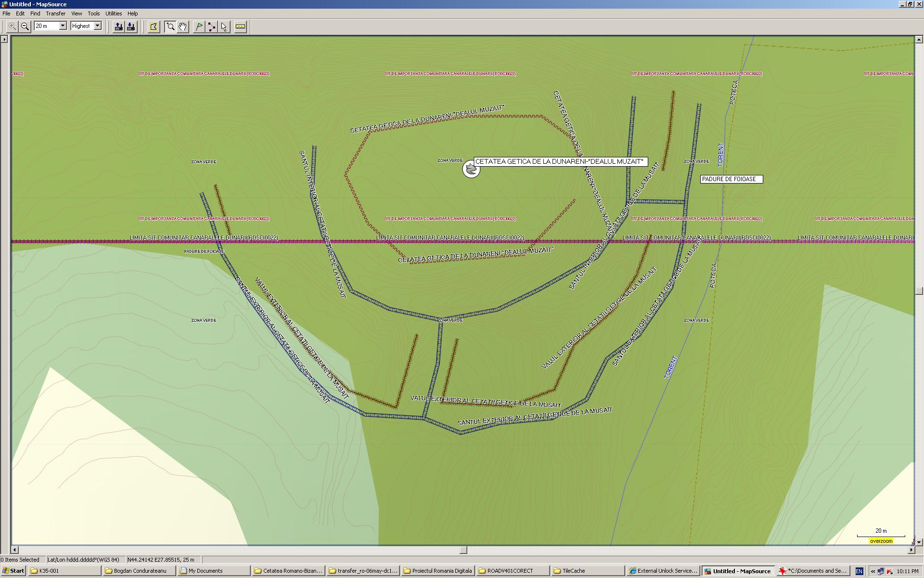Select the Selection arrow tool
Image resolution: width=924 pixels, height=578 pixels.
224,26
